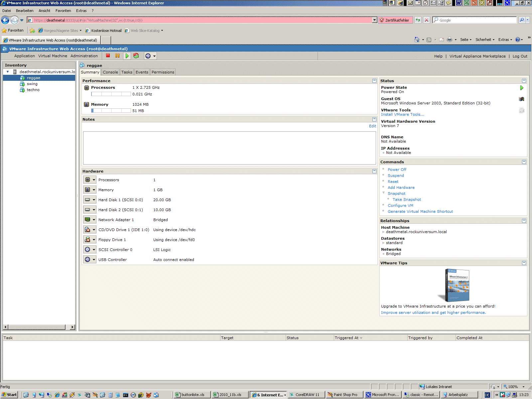Click the VMware Tools status icon
Viewport: 532px width, 399px height.
pyautogui.click(x=522, y=110)
